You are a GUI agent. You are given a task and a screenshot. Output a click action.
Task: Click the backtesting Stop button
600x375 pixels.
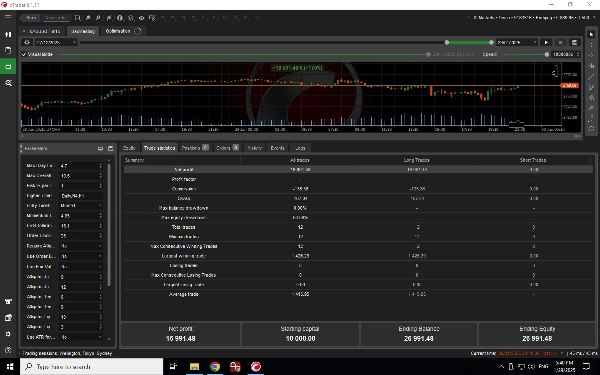[560, 42]
